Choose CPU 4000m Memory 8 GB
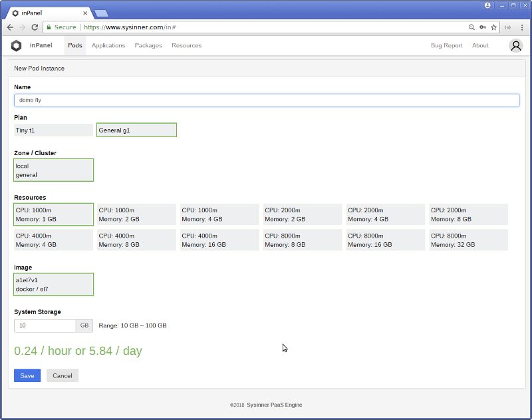 point(136,240)
